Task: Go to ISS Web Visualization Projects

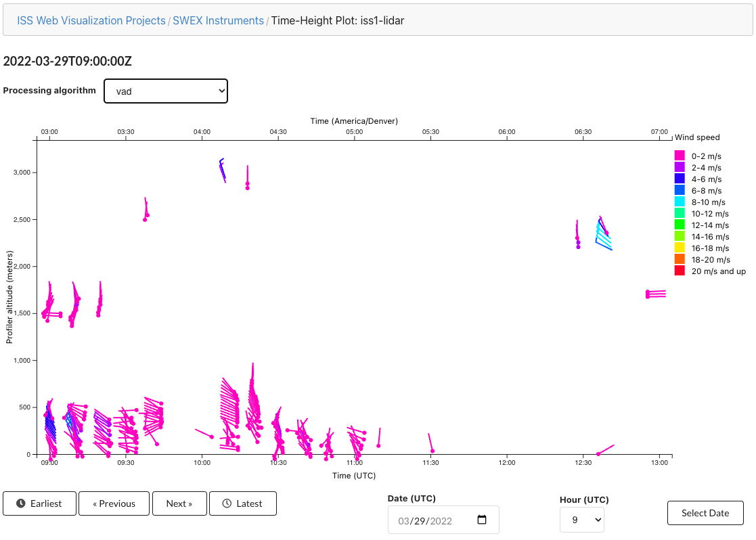Action: [x=91, y=20]
